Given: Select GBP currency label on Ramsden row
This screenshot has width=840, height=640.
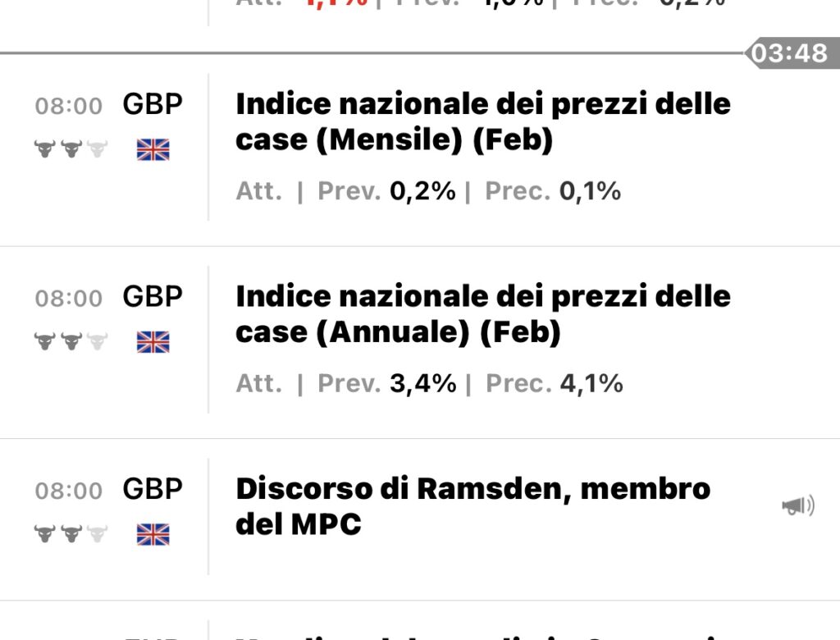Looking at the screenshot, I should (153, 489).
